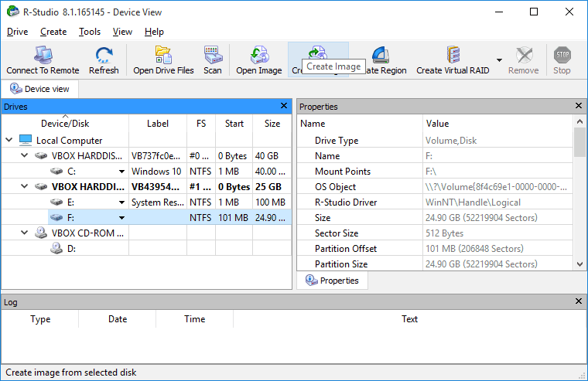
Task: Open dropdown arrow next to Create Virtual RAID
Action: coord(499,60)
